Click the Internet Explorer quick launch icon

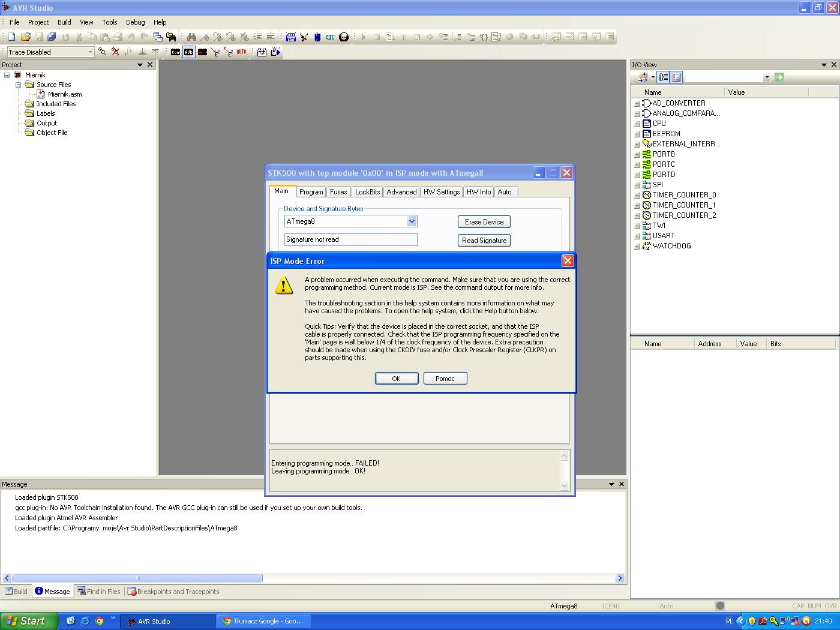[85, 621]
